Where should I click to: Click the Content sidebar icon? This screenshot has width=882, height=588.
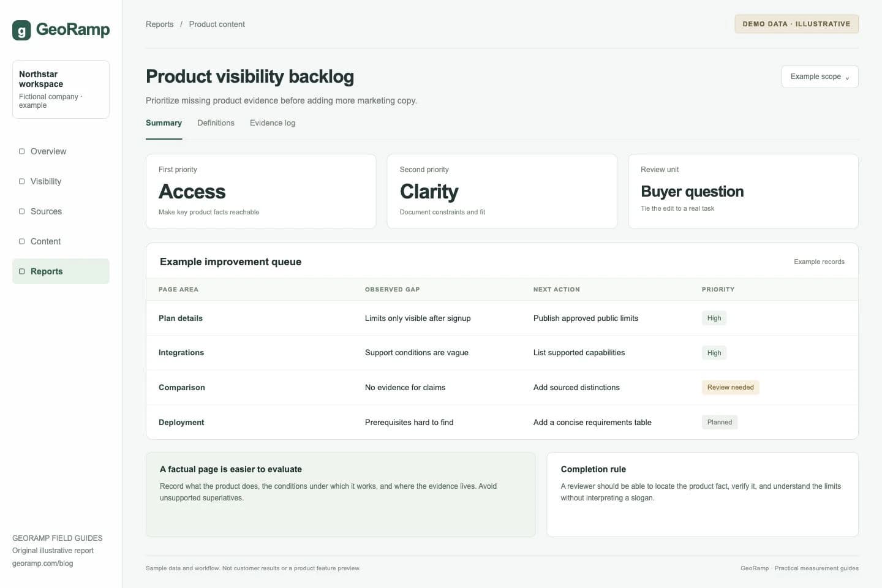pyautogui.click(x=22, y=241)
